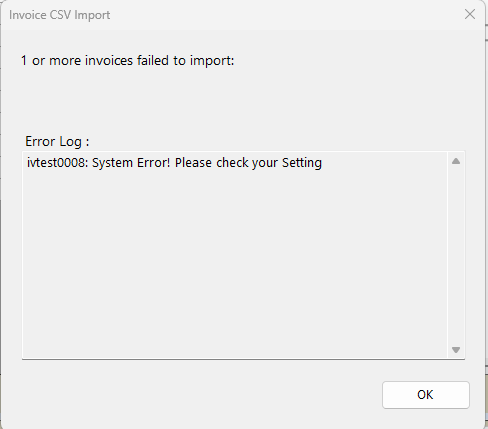Click the word "import:" in the failure message
488x429 pixels.
point(212,61)
